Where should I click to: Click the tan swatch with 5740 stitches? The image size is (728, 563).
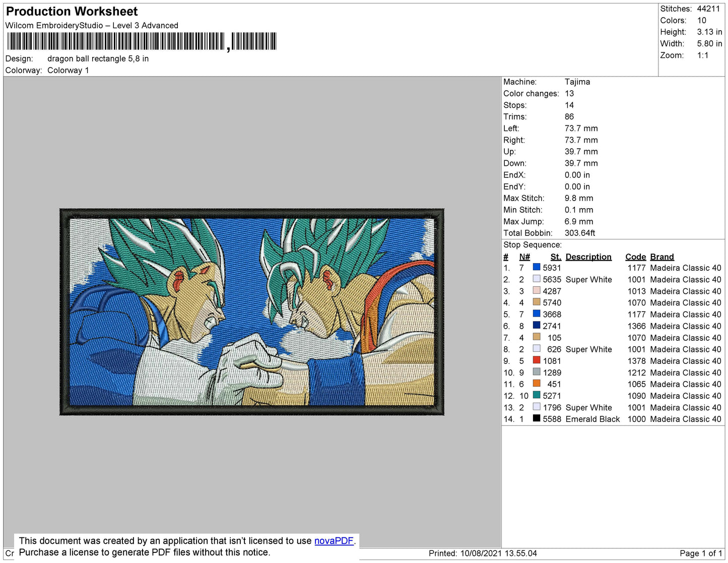537,302
